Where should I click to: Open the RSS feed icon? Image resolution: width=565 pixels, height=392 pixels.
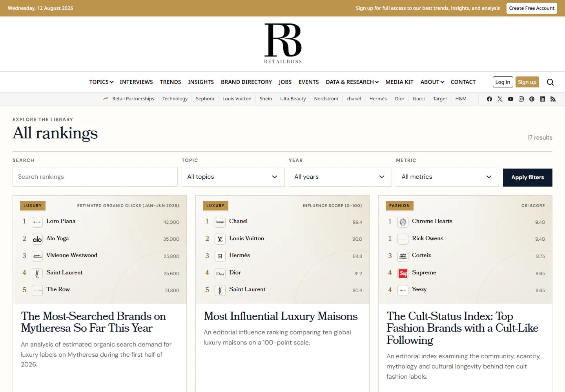point(553,99)
